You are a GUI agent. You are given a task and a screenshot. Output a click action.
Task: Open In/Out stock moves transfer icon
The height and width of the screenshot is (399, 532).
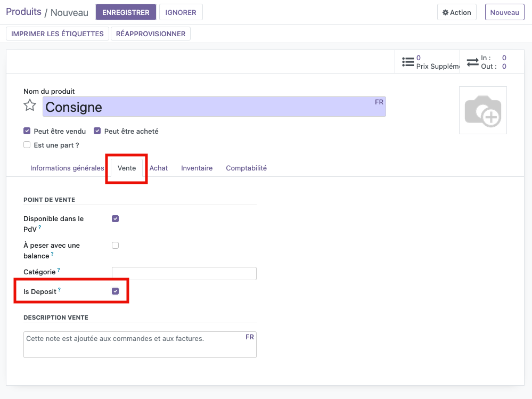[x=473, y=62]
